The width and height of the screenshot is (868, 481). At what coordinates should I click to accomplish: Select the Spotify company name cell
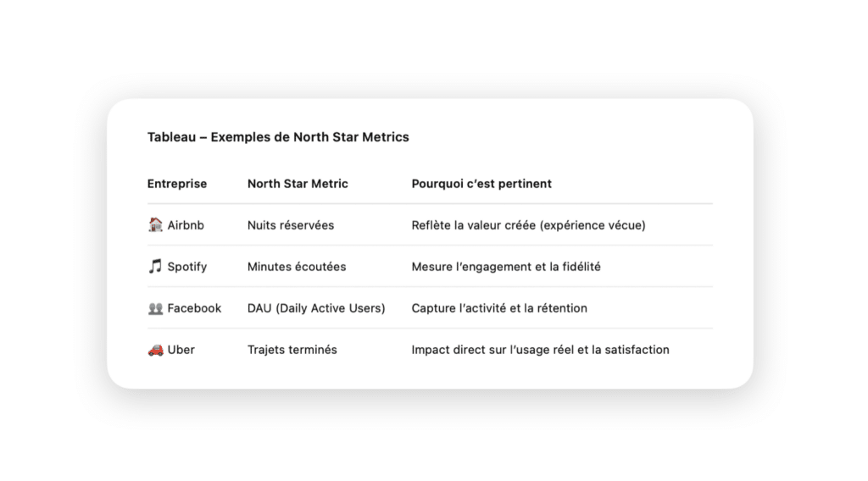187,267
